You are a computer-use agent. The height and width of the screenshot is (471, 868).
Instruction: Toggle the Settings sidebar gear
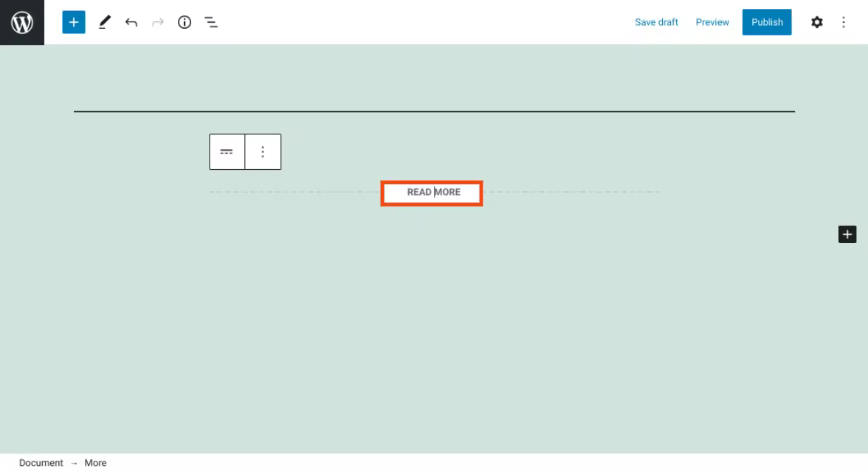click(816, 22)
